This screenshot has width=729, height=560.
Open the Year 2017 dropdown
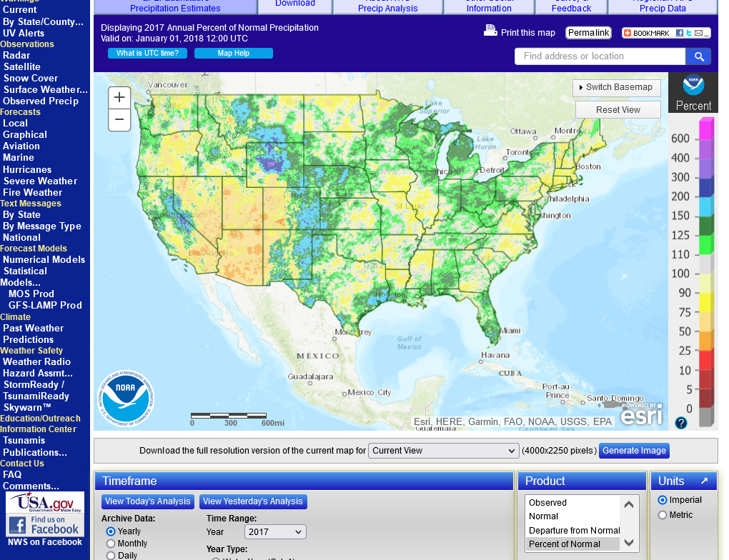(275, 532)
